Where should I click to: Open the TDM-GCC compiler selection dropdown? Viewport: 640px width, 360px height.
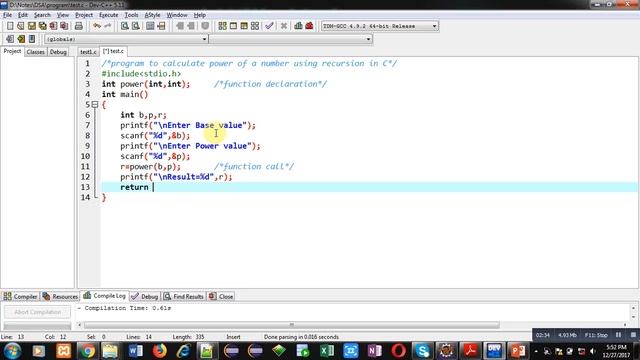coord(380,26)
